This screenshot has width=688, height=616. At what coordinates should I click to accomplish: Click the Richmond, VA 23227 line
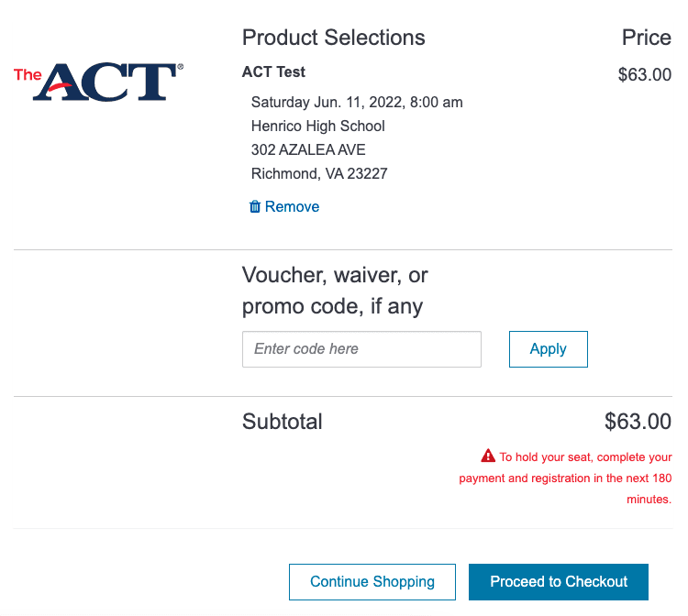click(x=319, y=173)
